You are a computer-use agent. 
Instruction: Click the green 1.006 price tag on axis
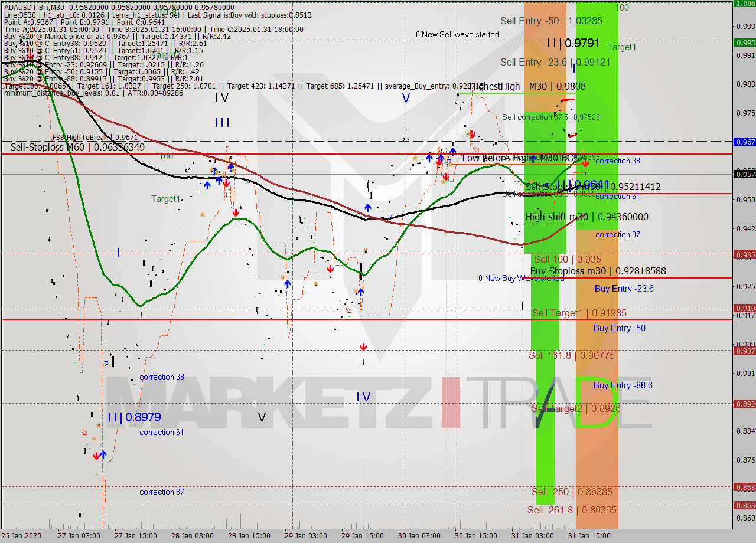point(744,4)
